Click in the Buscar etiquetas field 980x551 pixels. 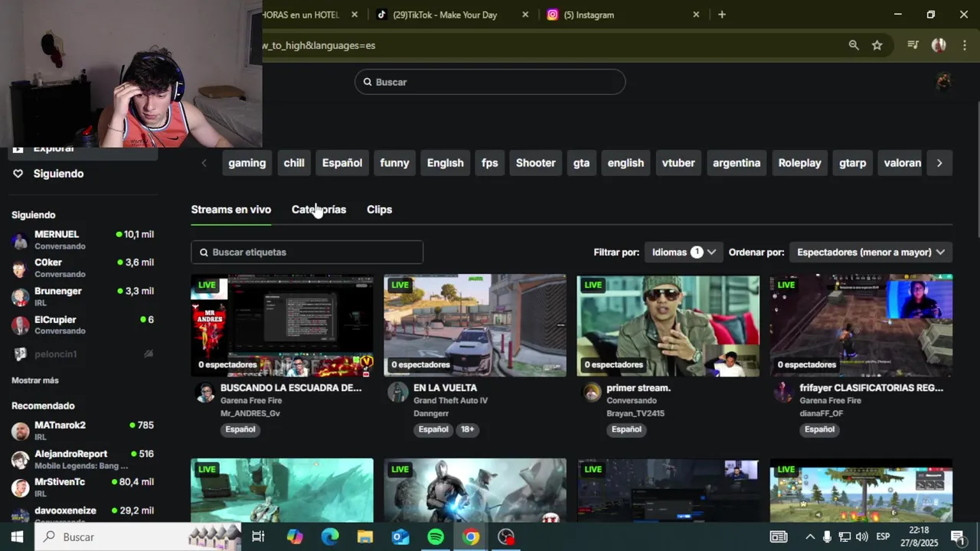307,252
